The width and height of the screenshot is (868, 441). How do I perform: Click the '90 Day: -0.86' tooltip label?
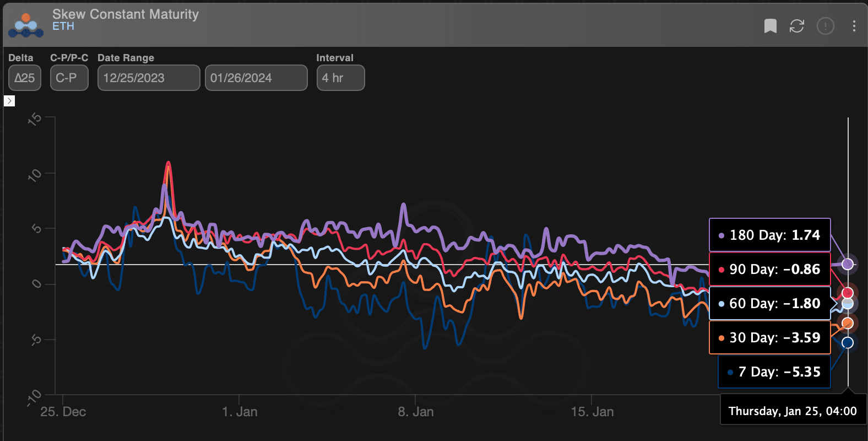pyautogui.click(x=769, y=269)
